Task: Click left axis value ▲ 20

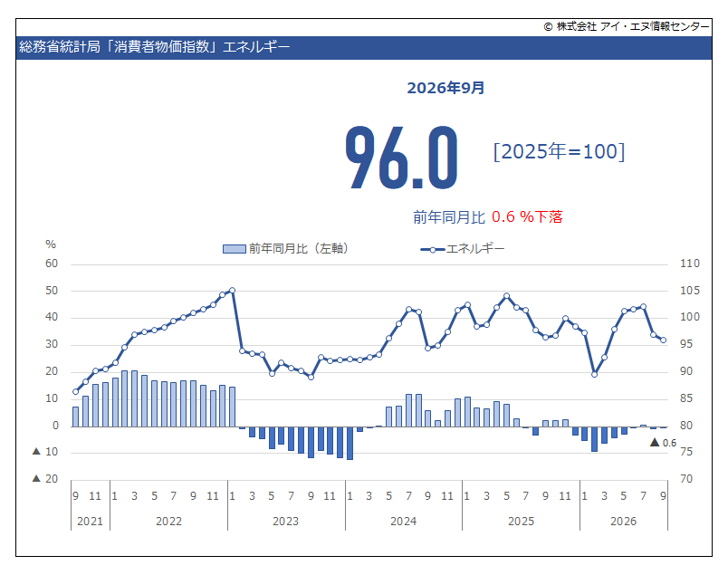Action: tap(45, 479)
